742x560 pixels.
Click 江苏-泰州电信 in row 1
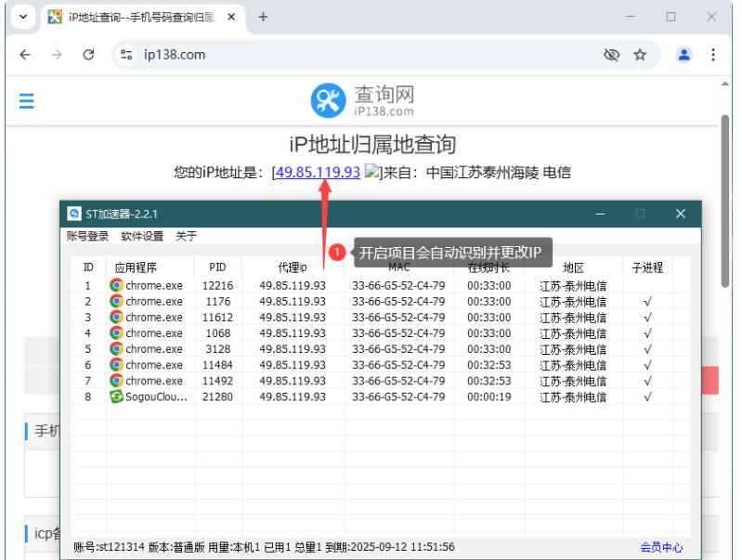point(573,286)
